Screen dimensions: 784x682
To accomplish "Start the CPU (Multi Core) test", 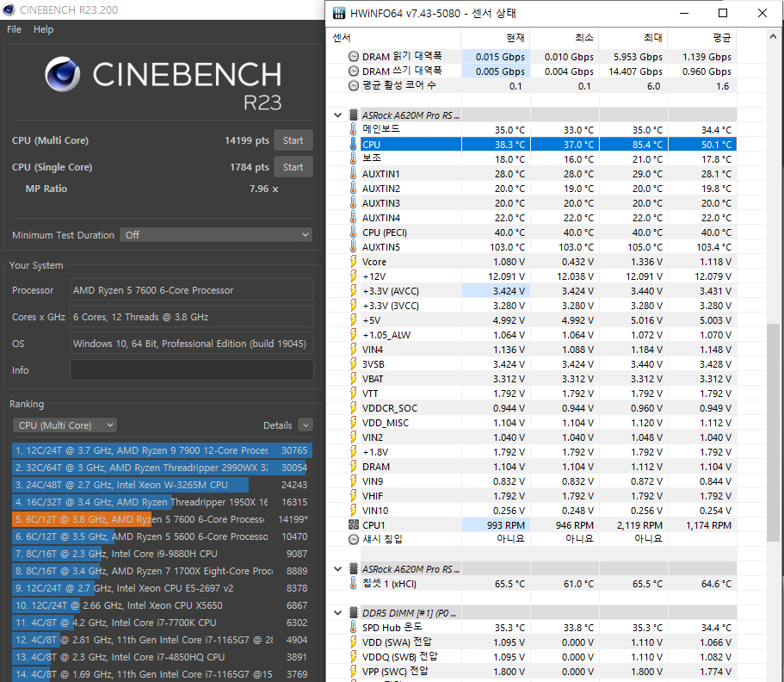I will (293, 140).
